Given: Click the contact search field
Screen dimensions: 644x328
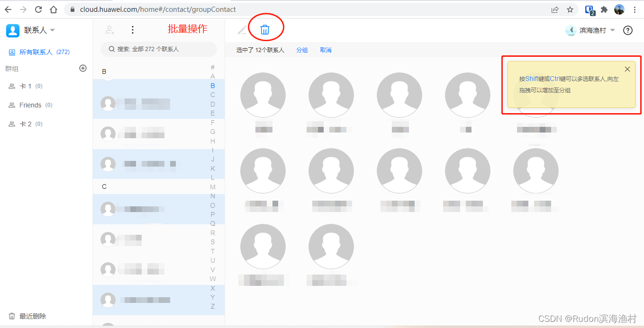Looking at the screenshot, I should (x=159, y=49).
